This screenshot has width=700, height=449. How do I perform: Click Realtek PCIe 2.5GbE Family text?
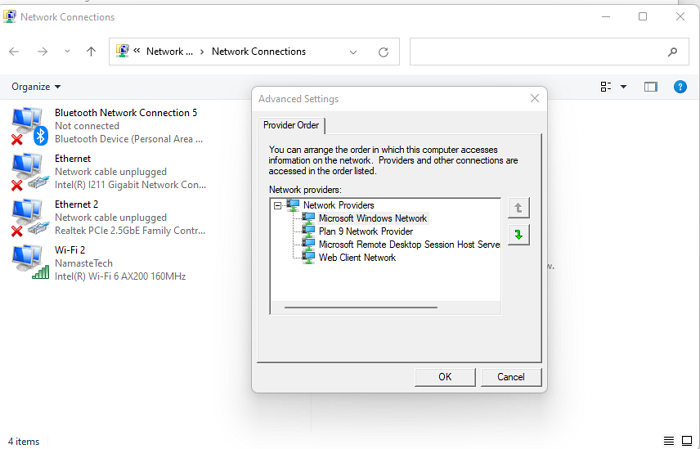coord(130,231)
